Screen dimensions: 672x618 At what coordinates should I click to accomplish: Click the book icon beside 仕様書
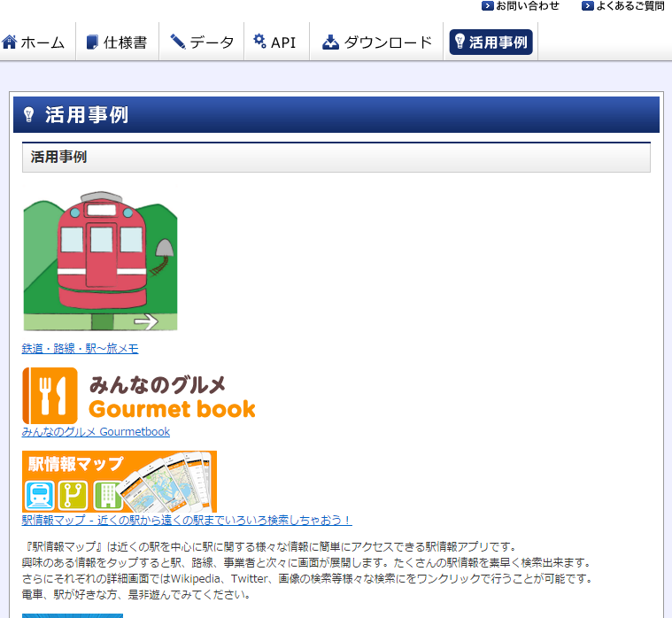(x=92, y=42)
